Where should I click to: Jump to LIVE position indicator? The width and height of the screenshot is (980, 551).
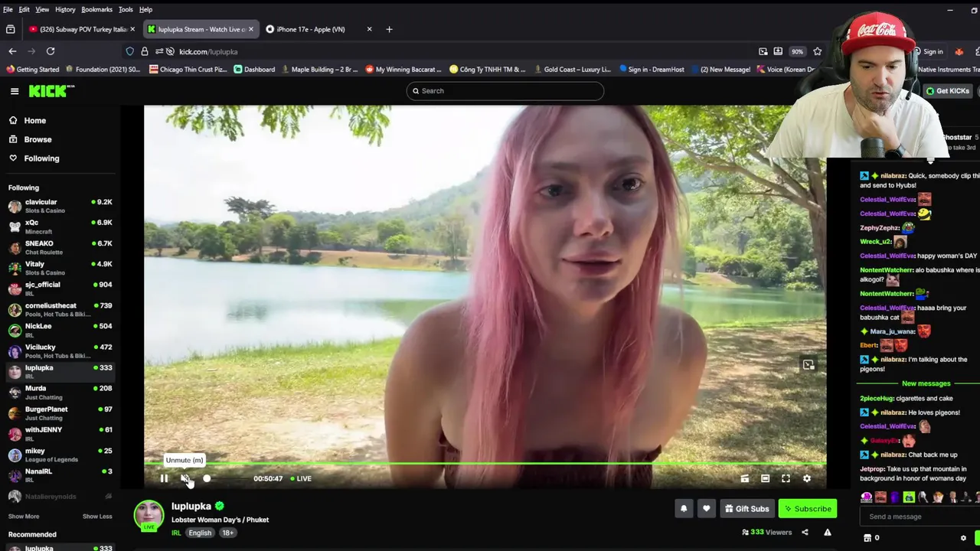pyautogui.click(x=301, y=478)
